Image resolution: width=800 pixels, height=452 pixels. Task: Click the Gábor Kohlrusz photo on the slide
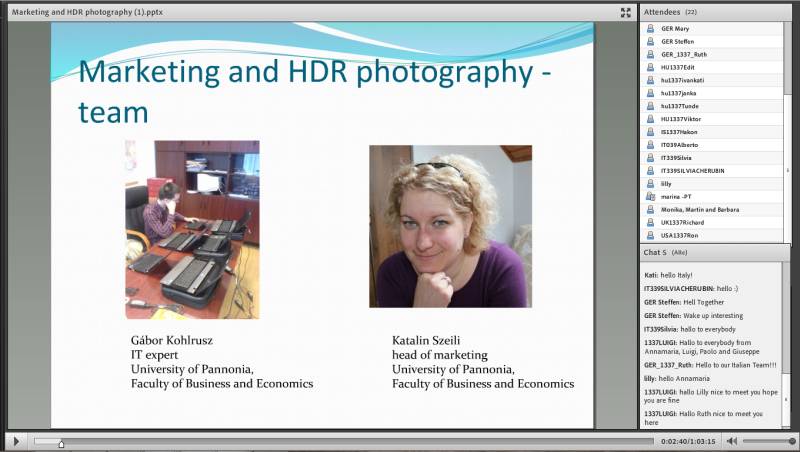click(192, 229)
